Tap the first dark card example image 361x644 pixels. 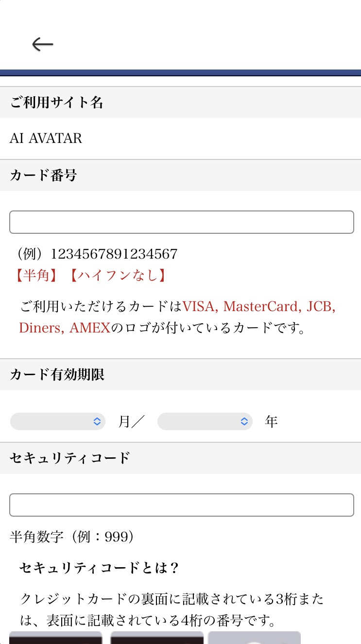tap(56, 637)
